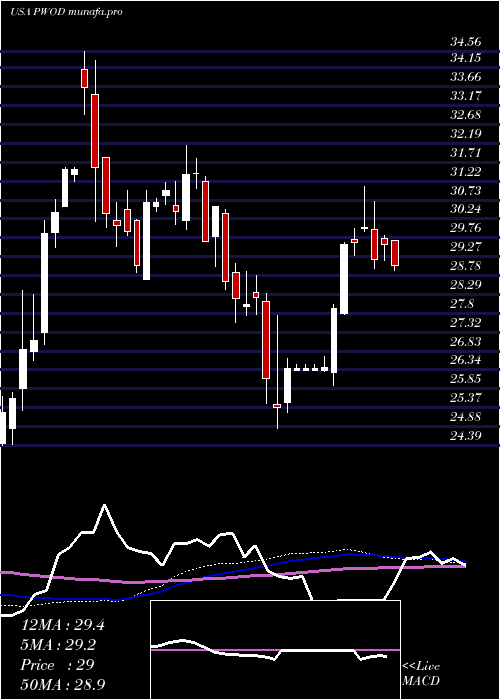Click the 34.15 price axis label
Image resolution: width=500 pixels, height=700 pixels.
pyautogui.click(x=466, y=58)
